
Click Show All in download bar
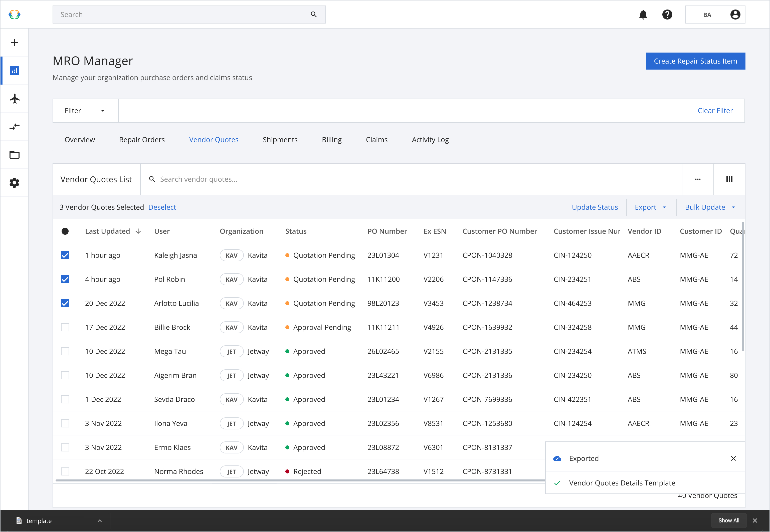[x=729, y=521]
